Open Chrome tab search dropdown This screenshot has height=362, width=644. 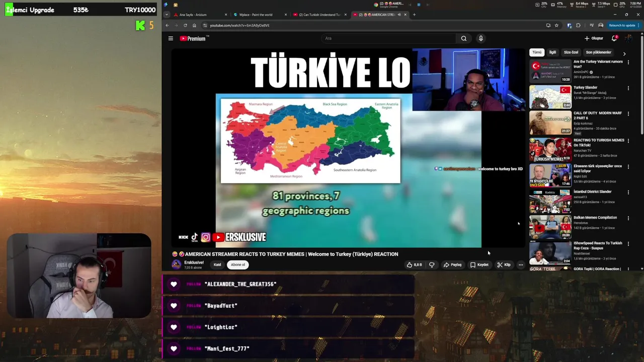(x=166, y=15)
